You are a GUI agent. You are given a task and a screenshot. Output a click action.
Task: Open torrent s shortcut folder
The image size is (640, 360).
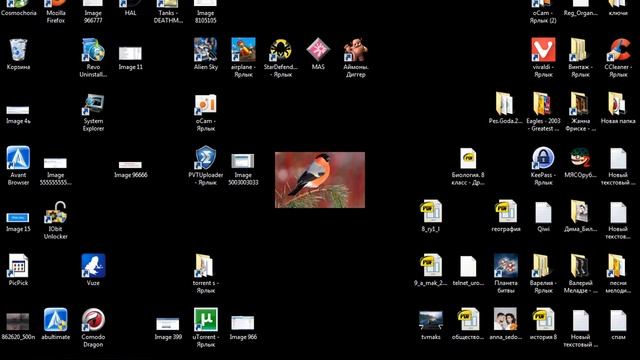click(x=204, y=266)
